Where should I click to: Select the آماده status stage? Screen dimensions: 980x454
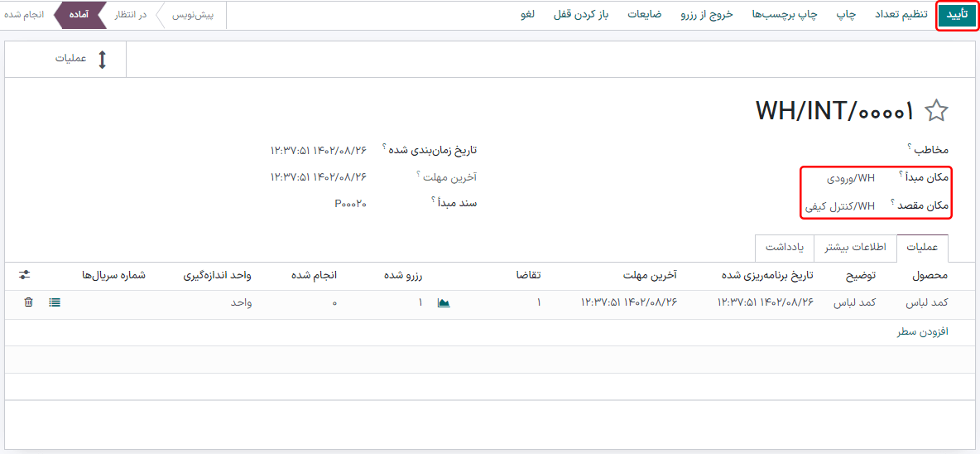click(79, 15)
